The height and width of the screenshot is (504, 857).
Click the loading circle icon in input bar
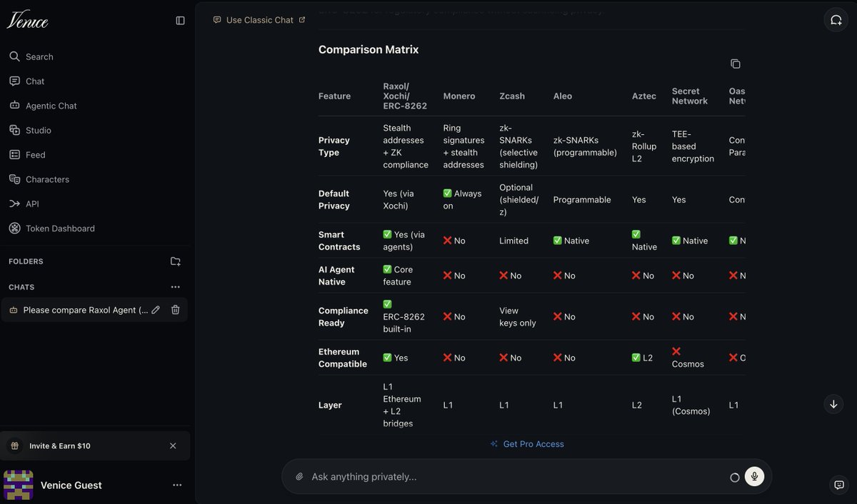pyautogui.click(x=734, y=478)
